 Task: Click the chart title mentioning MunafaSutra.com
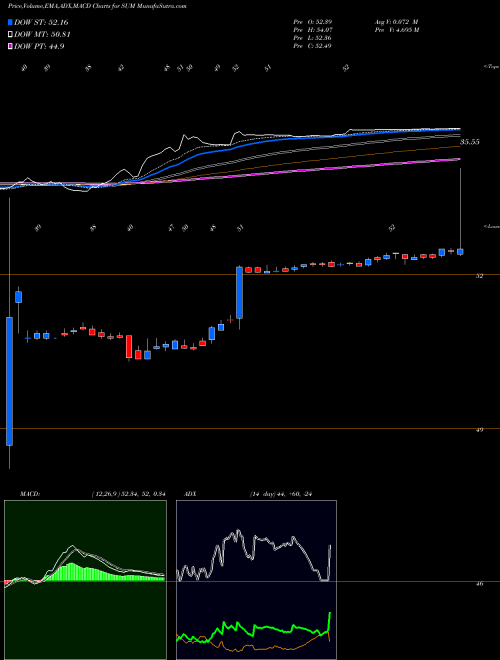[x=98, y=6]
